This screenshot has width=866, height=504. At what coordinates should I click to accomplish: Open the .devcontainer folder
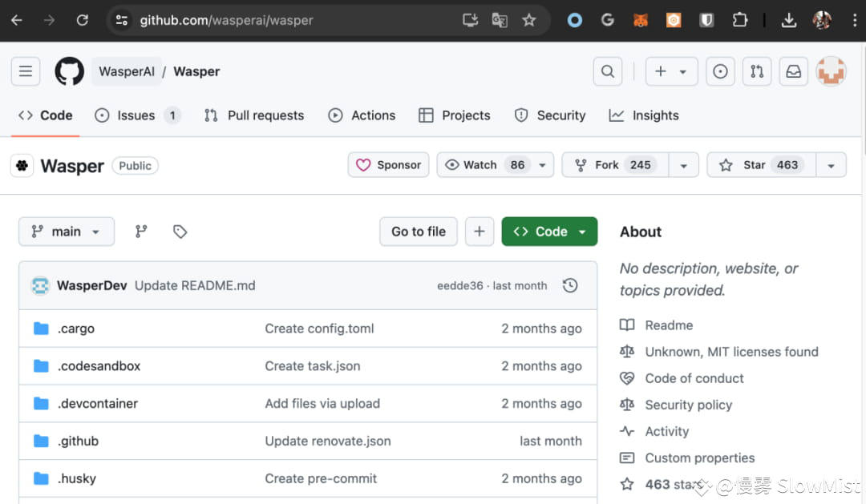pyautogui.click(x=98, y=404)
